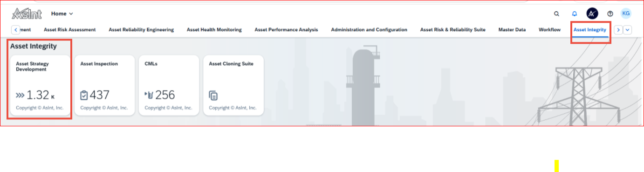Switch to Asset Risk Assessment tab
The height and width of the screenshot is (172, 644).
tap(69, 30)
